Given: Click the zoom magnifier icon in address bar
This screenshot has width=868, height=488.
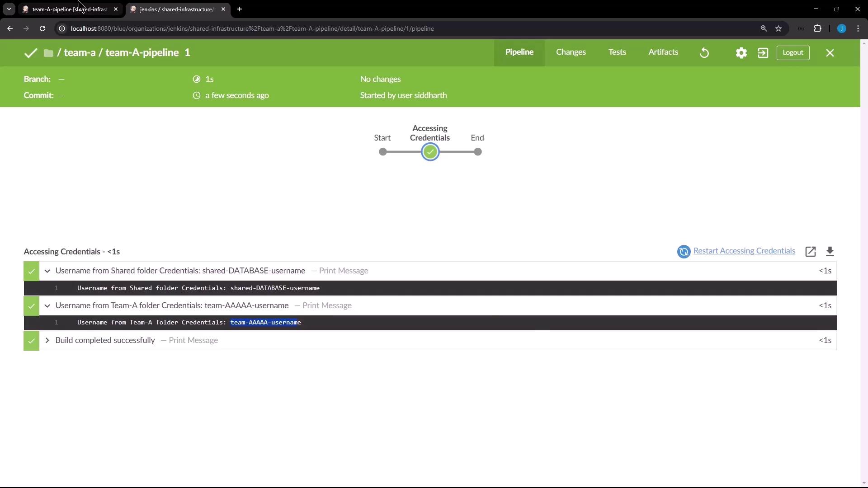Looking at the screenshot, I should coord(764,28).
